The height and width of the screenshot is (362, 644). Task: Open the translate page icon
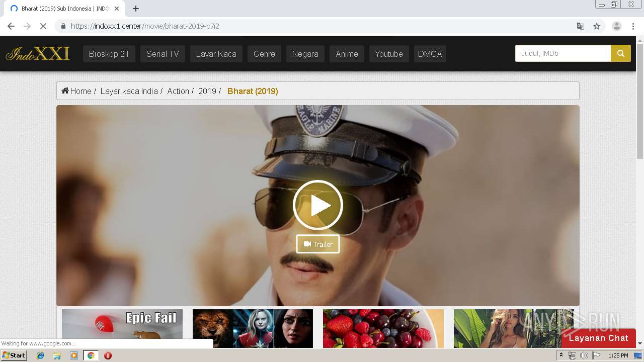click(x=581, y=26)
